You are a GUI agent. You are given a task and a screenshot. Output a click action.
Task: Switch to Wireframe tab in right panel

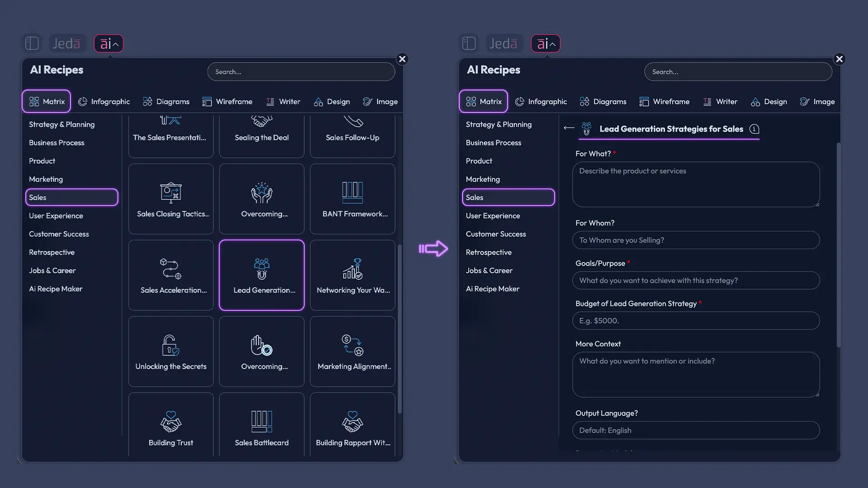point(665,102)
